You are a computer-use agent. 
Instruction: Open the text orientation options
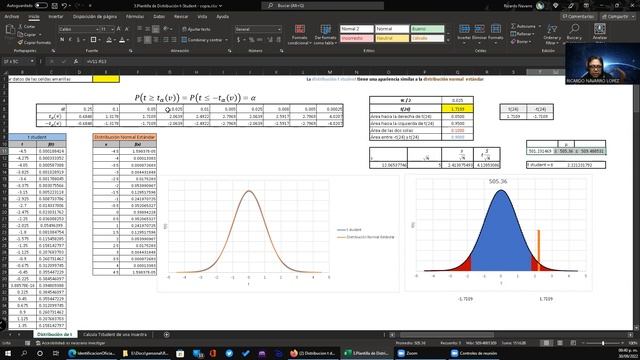pos(167,29)
